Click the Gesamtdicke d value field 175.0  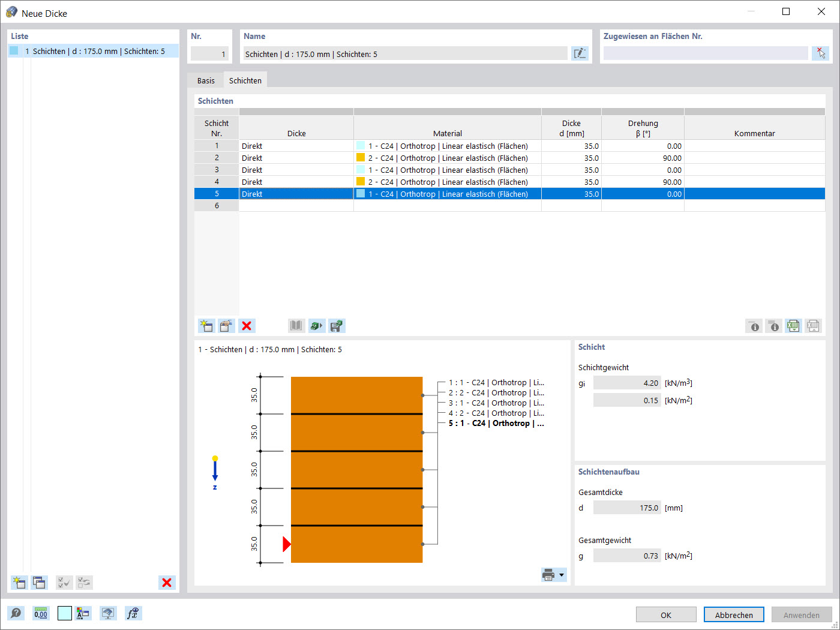tap(627, 508)
